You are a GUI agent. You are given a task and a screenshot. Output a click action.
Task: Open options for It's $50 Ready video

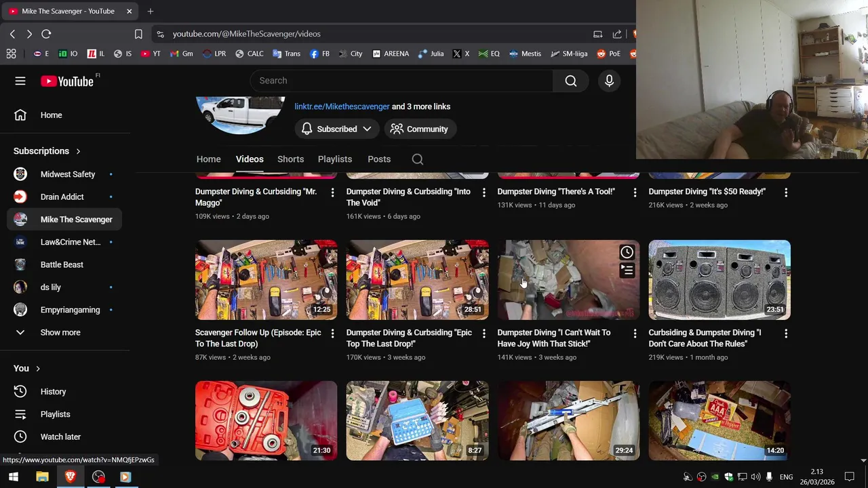click(x=786, y=192)
